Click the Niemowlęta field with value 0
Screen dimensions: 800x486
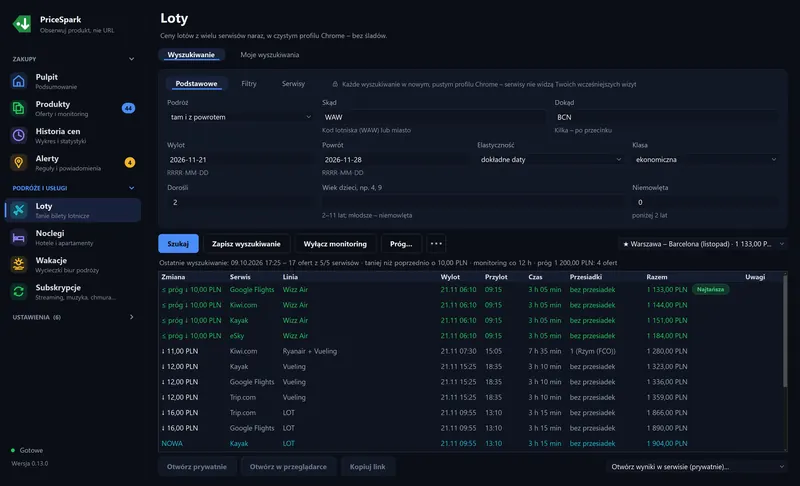706,202
